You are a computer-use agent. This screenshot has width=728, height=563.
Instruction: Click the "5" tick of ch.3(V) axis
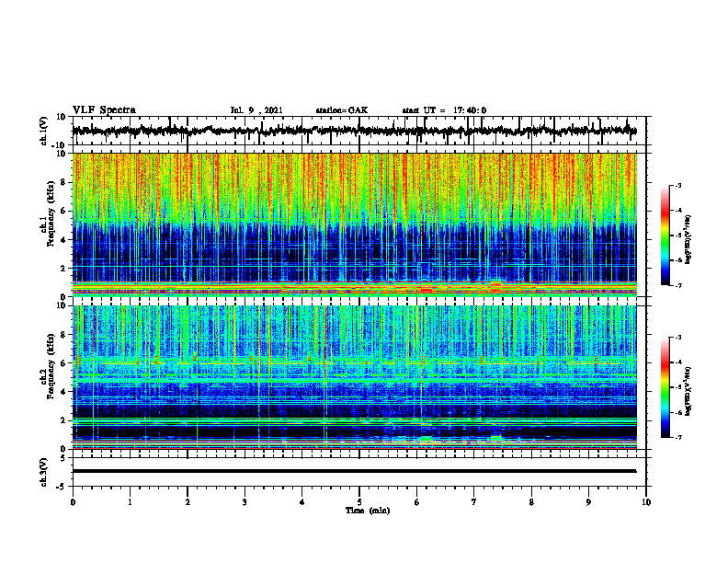63,458
